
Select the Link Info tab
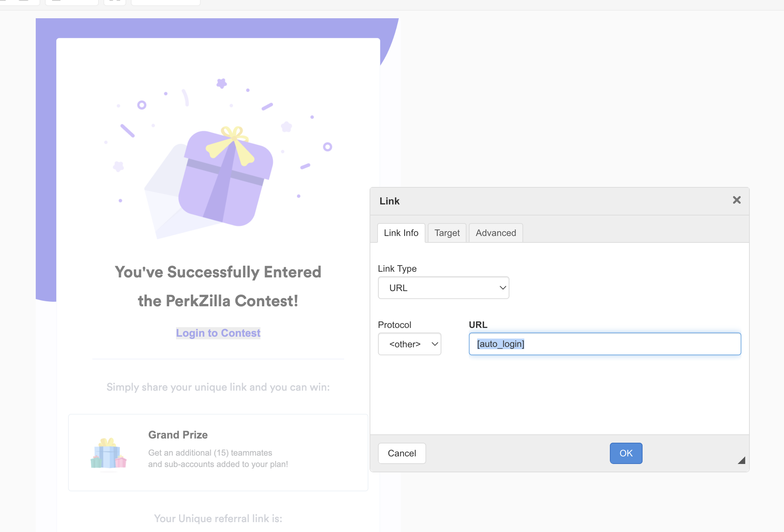[401, 233]
